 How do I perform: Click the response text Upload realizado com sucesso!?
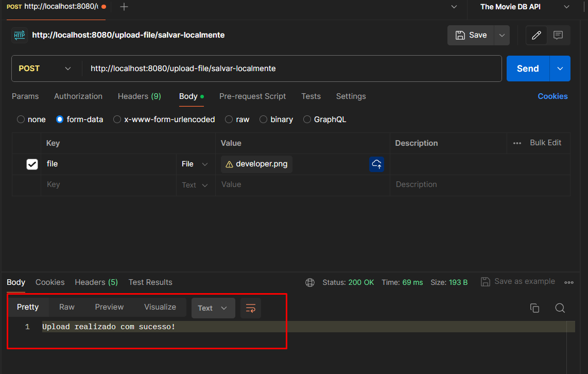[109, 327]
